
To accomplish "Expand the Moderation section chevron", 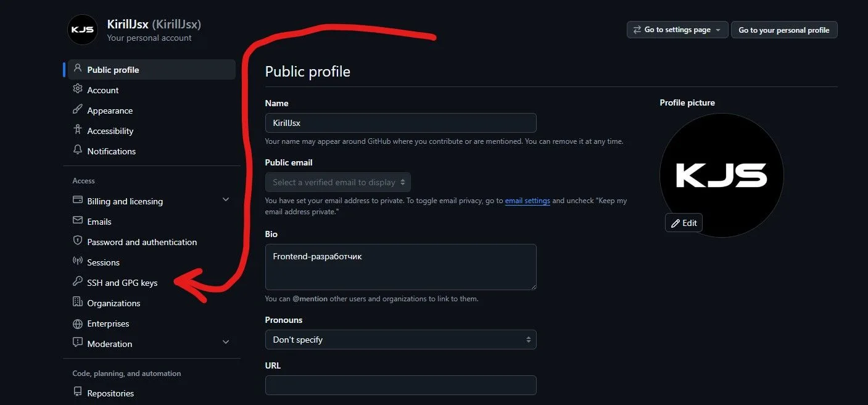I will tap(225, 343).
